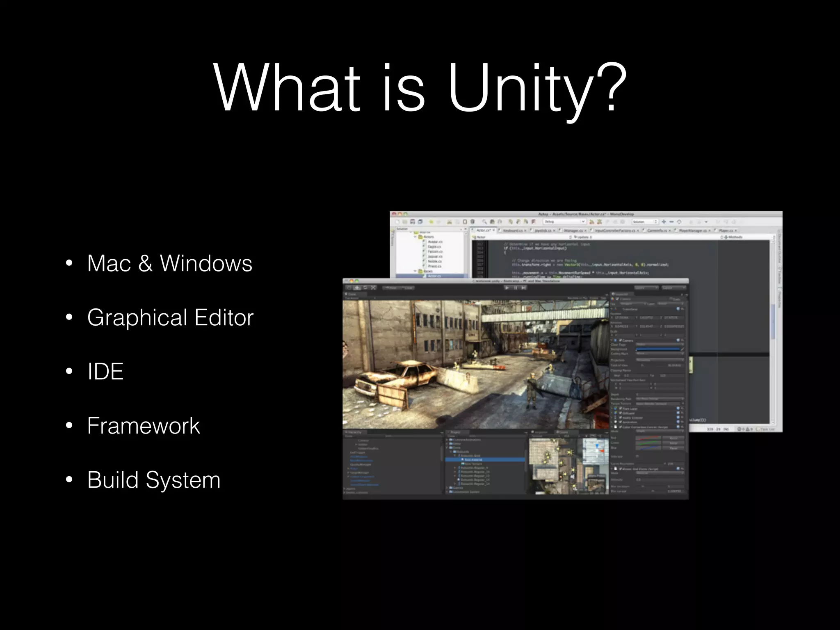Click the Camera component enable checkbox

620,340
